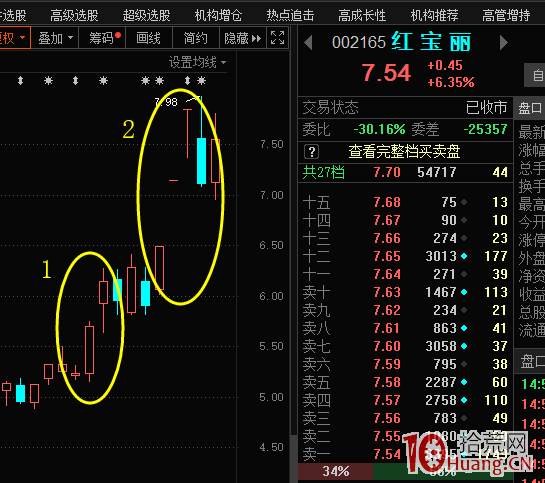Open the 超级选股 menu
Viewport: 545px width, 483px height.
146,15
